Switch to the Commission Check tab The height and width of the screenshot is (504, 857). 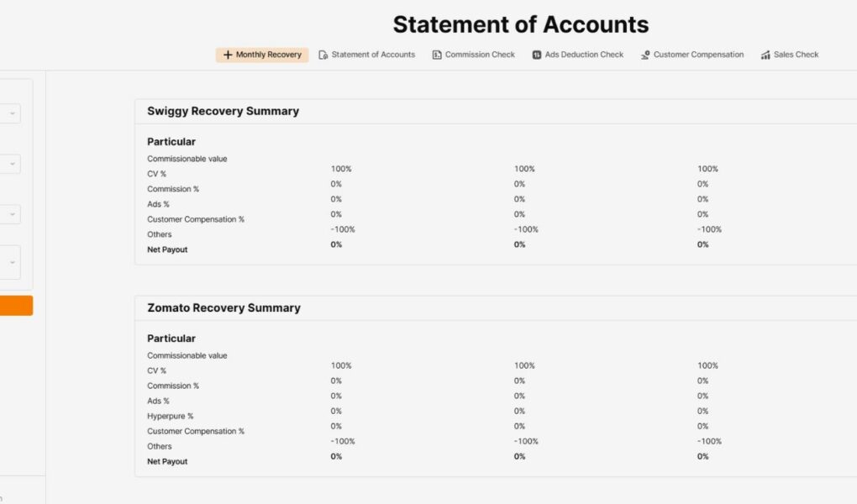tap(480, 55)
